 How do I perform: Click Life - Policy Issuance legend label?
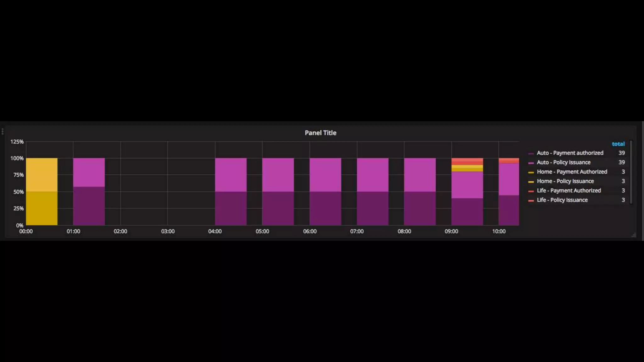(562, 200)
